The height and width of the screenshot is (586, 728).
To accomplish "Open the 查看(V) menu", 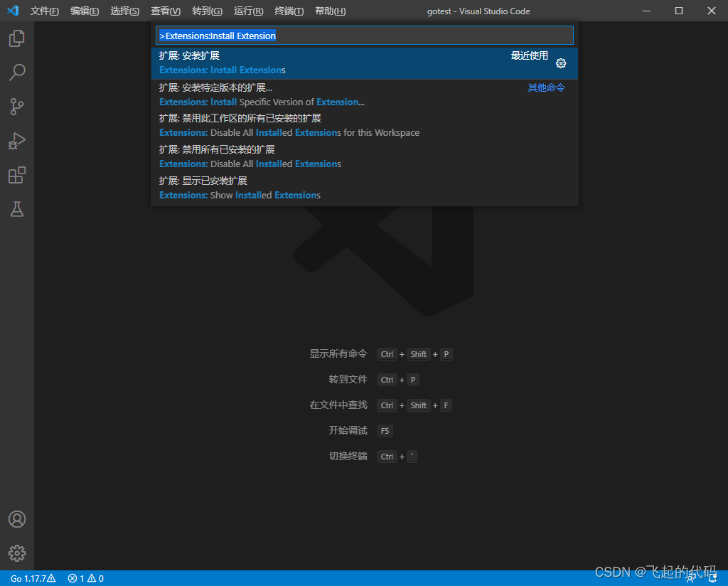I will (166, 11).
